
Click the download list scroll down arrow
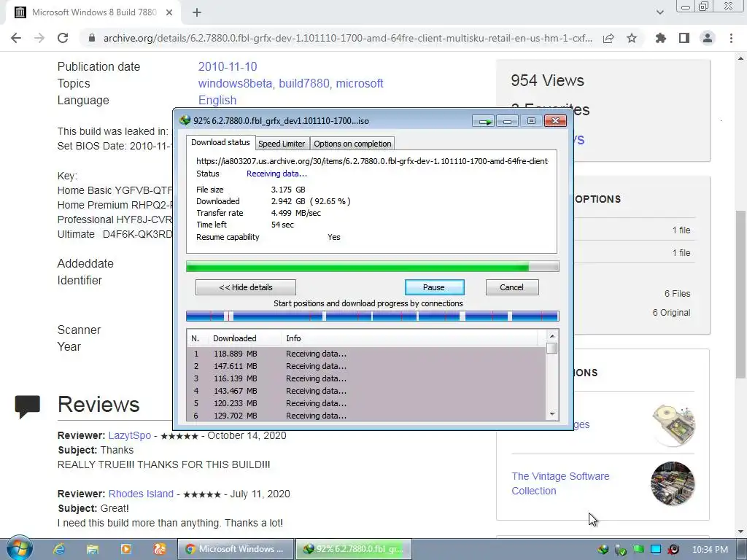[552, 414]
